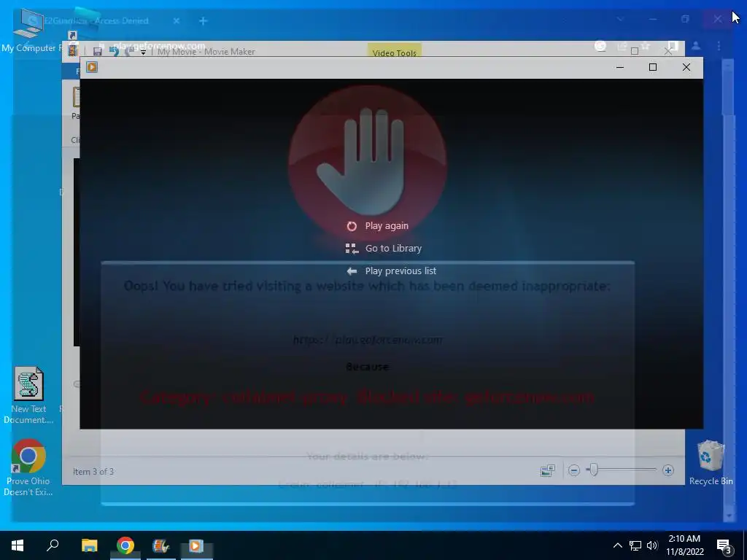Switch to Chrome from the taskbar

(125, 545)
